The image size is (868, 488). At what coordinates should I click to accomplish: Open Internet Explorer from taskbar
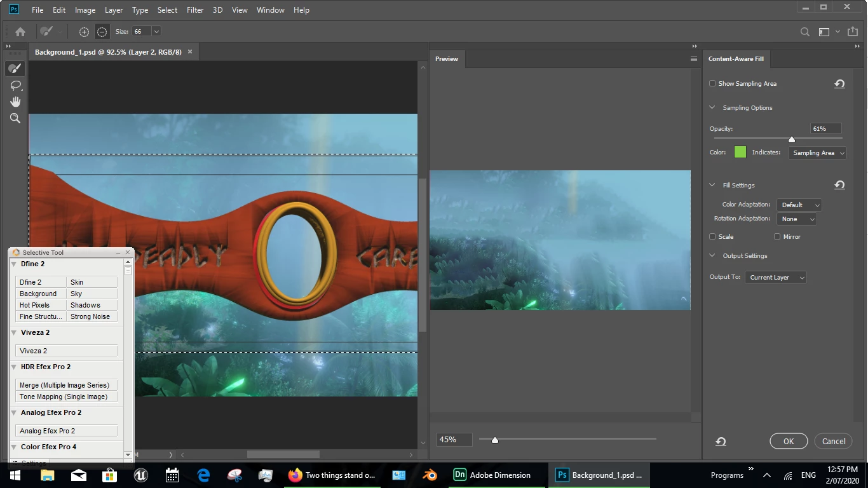203,475
